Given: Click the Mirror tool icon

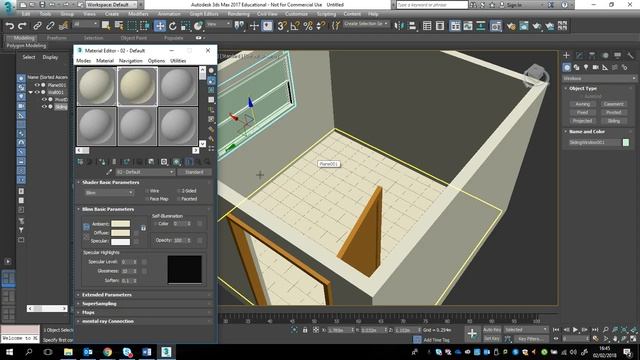Looking at the screenshot, I should 399,26.
